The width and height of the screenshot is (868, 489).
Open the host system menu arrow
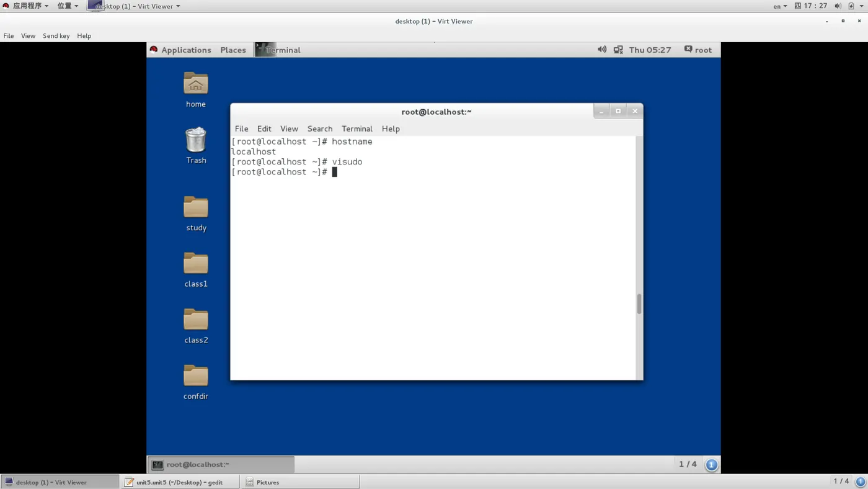862,6
